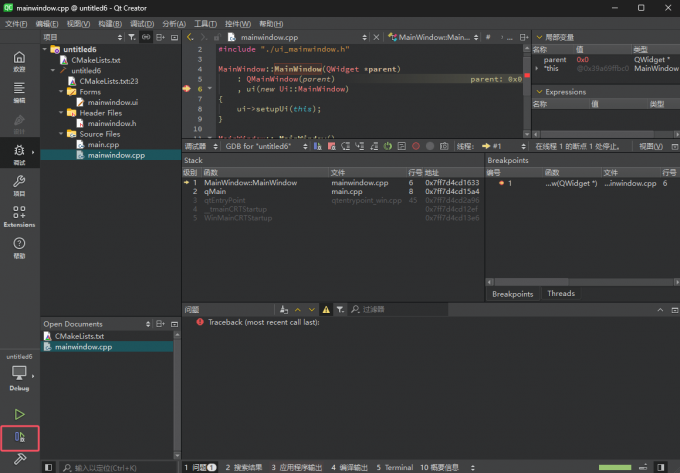Toggle breakpoint marker on line 6
This screenshot has width=680, height=473.
[x=187, y=89]
